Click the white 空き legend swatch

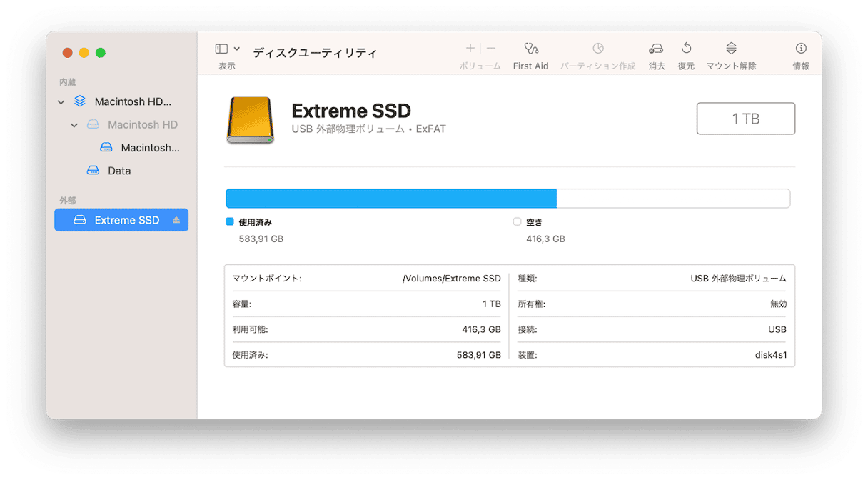point(517,222)
